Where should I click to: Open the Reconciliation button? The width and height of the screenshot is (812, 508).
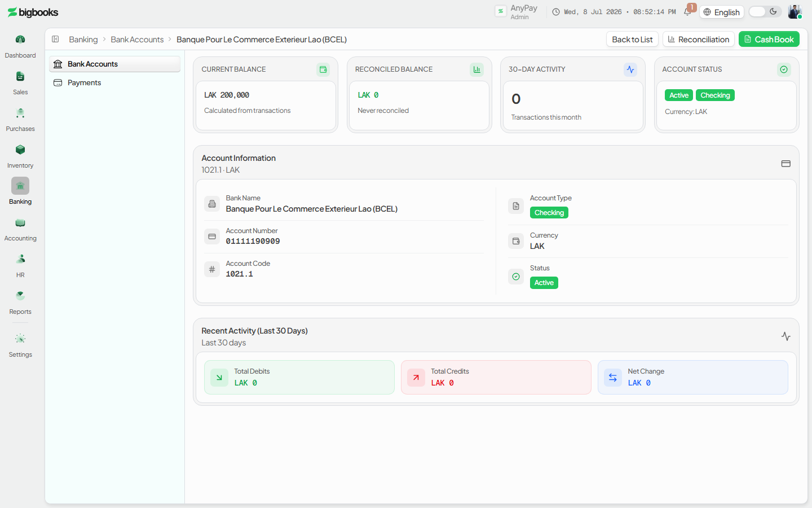[x=699, y=39]
